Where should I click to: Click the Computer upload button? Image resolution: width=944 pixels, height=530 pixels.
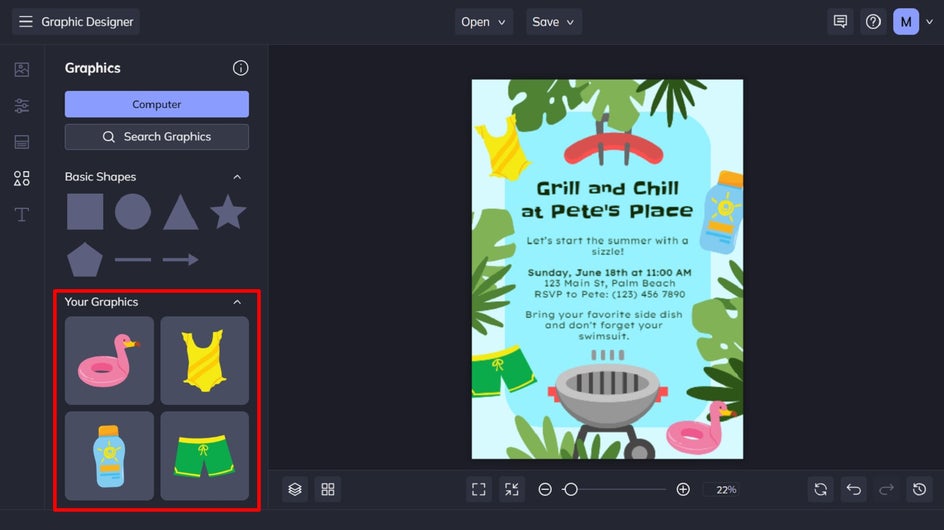pyautogui.click(x=157, y=104)
